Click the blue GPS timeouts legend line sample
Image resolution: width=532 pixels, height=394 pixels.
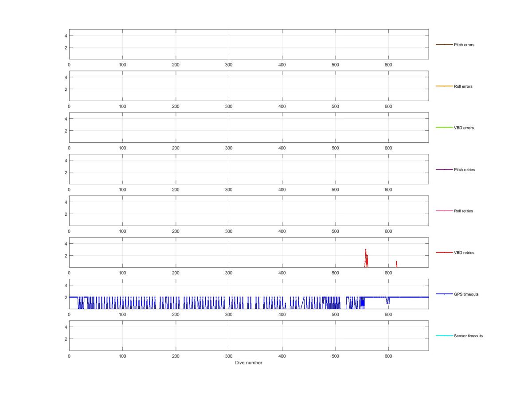(x=444, y=294)
